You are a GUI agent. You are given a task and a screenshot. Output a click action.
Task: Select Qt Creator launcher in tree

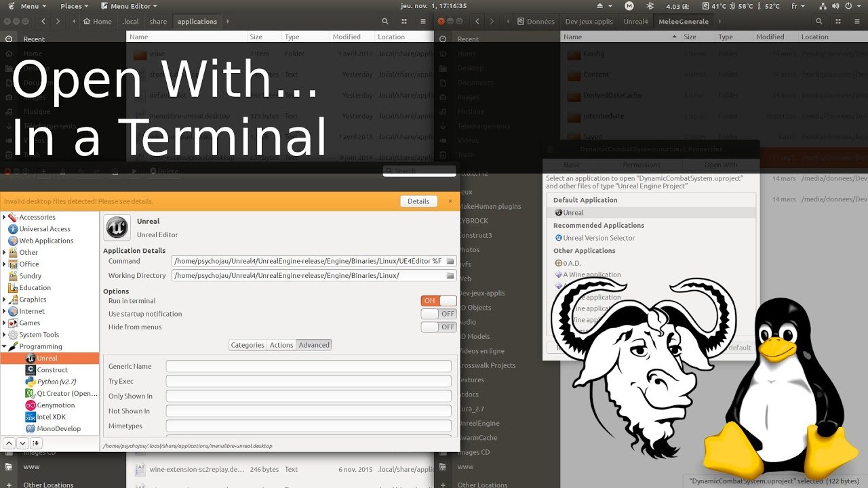click(x=61, y=393)
